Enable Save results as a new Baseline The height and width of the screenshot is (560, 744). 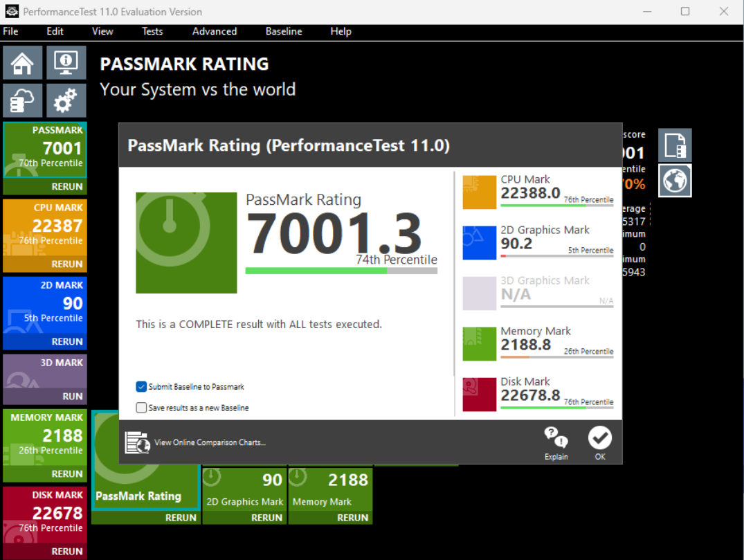click(141, 407)
